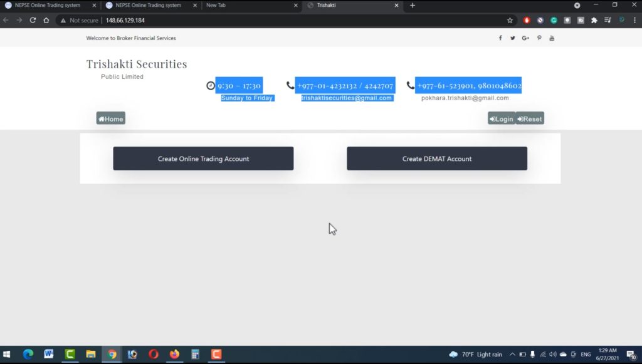Open the notification center icon
The height and width of the screenshot is (364, 642).
631,354
